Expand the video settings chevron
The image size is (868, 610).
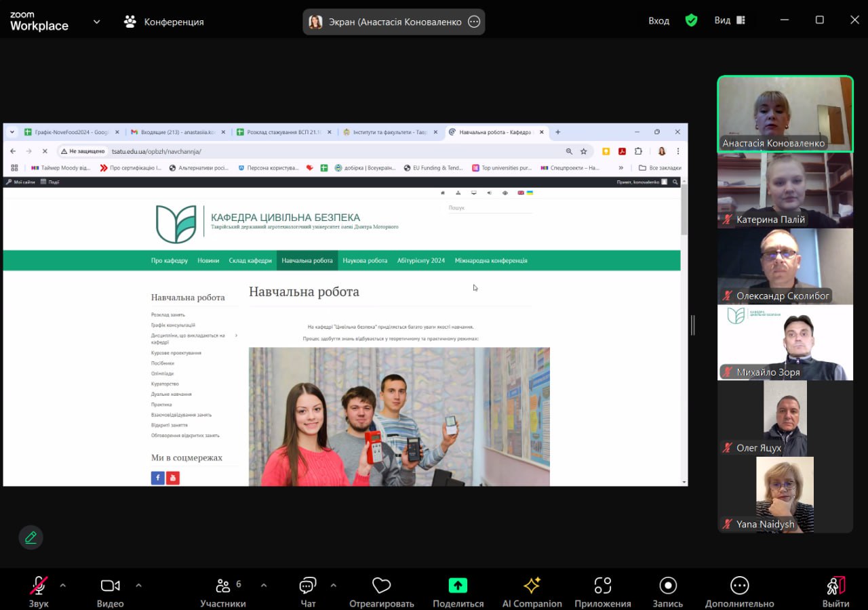coord(139,585)
